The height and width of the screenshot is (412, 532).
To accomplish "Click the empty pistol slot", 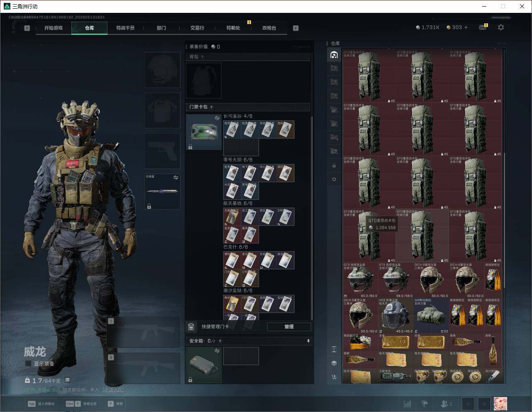I will tap(162, 151).
